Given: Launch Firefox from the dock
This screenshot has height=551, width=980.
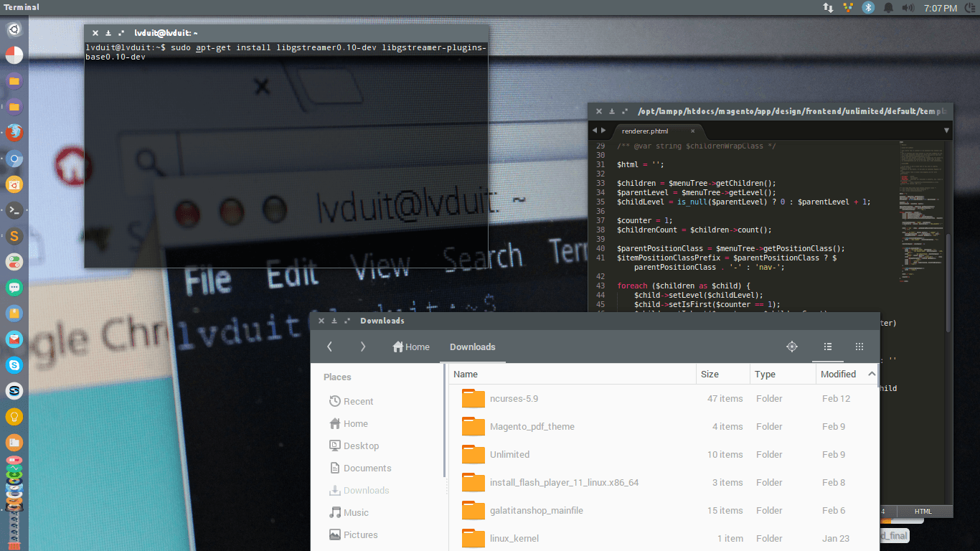Looking at the screenshot, I should [x=14, y=133].
